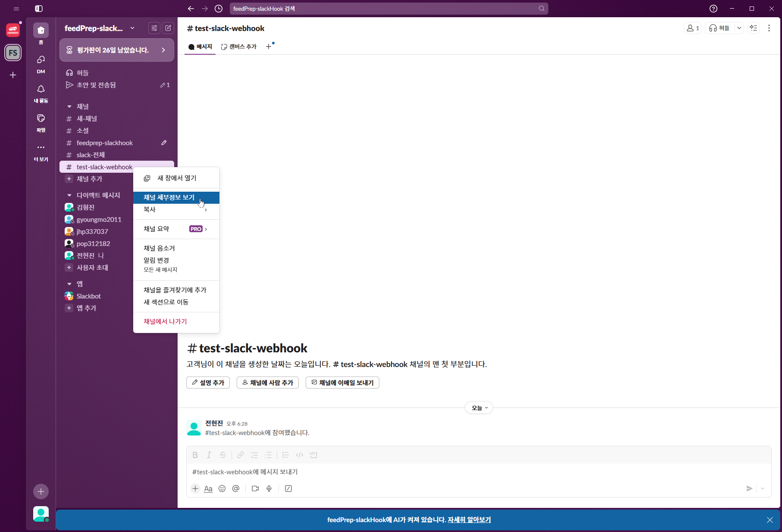This screenshot has height=532, width=782.
Task: Click the strikethrough formatting icon
Action: tap(223, 455)
